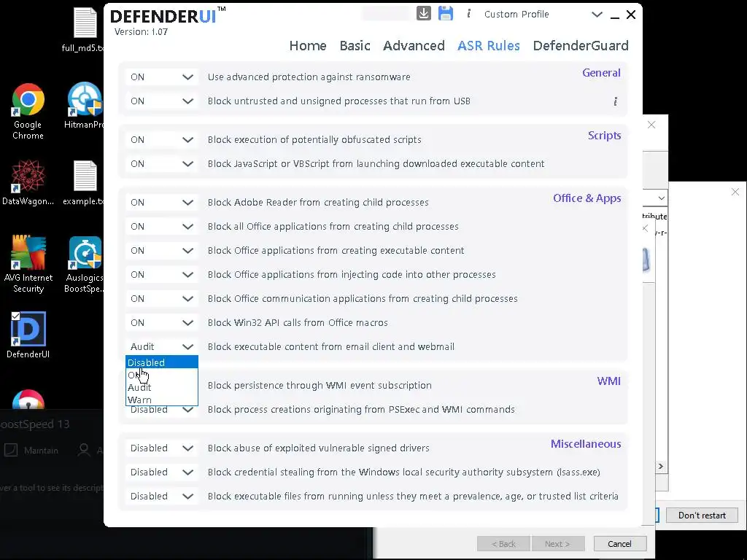
Task: Choose Warn in the open dropdown list
Action: (161, 400)
